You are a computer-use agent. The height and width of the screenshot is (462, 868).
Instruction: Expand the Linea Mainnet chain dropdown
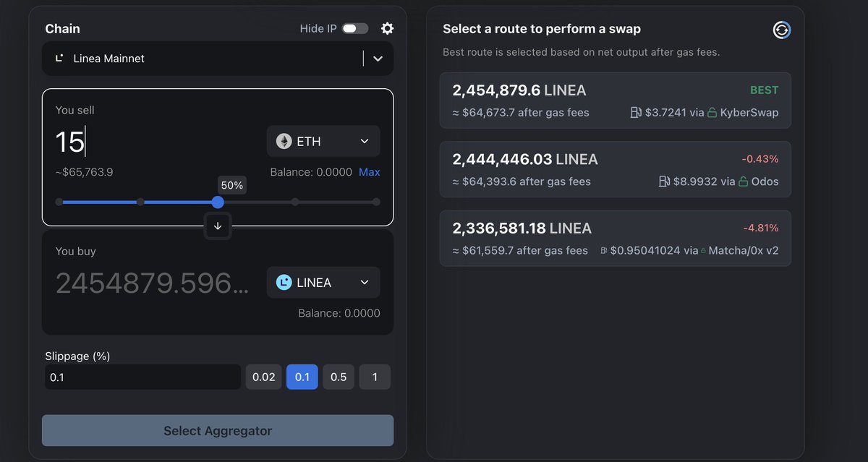click(378, 59)
